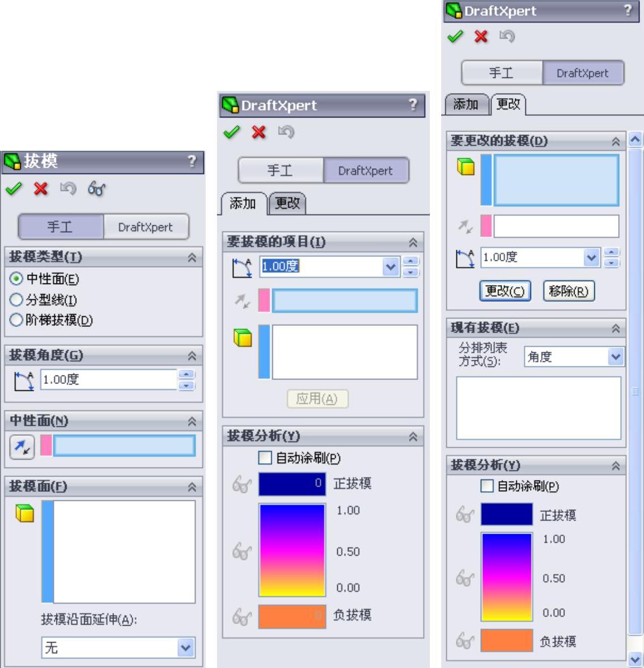Click yellow cube icon in 要拔模的项目 section

(243, 338)
